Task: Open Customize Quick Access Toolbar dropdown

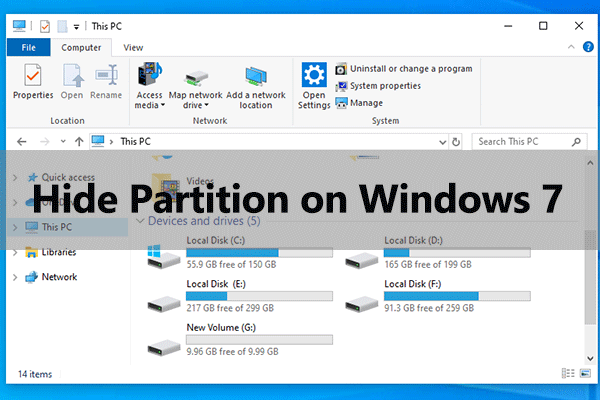Action: point(77,27)
